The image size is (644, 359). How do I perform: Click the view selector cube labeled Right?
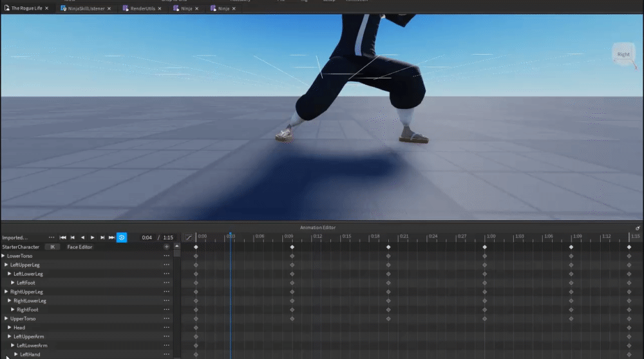[623, 54]
